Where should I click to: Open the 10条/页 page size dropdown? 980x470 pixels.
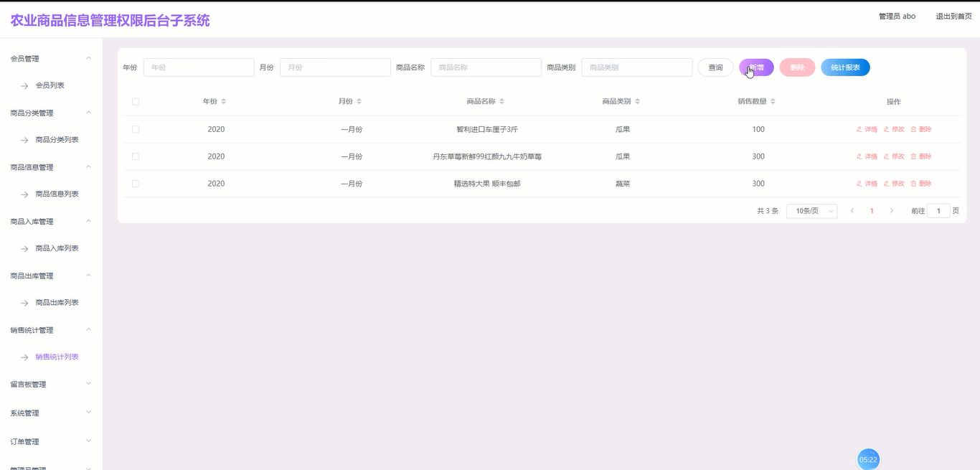pyautogui.click(x=811, y=211)
